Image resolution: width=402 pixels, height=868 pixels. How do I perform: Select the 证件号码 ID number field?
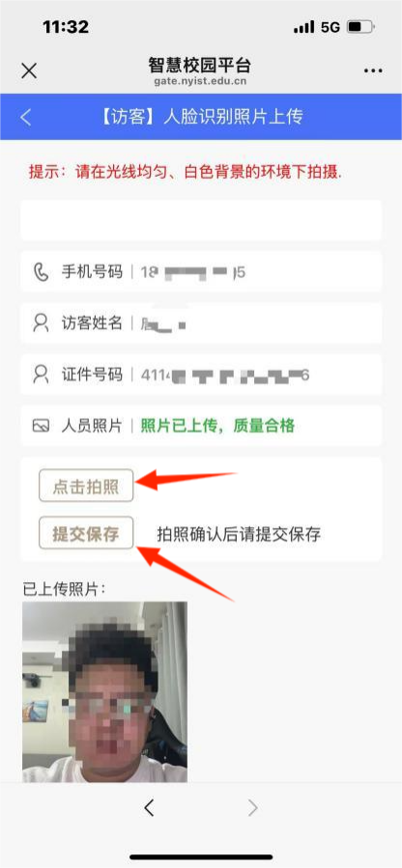tap(201, 375)
